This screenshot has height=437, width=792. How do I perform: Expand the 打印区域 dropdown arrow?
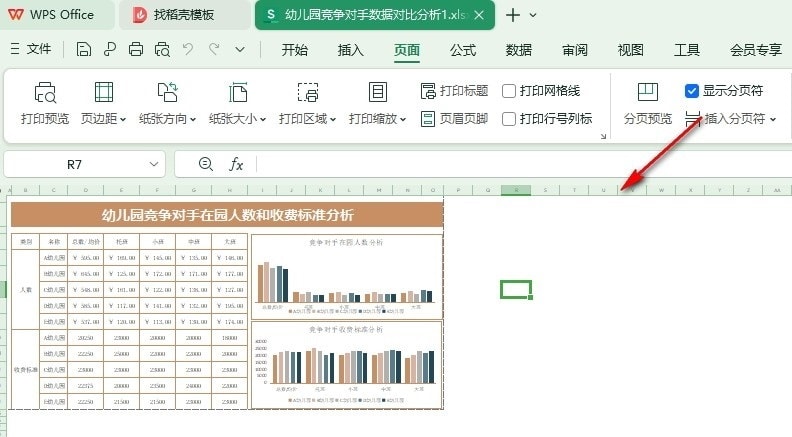tap(333, 120)
